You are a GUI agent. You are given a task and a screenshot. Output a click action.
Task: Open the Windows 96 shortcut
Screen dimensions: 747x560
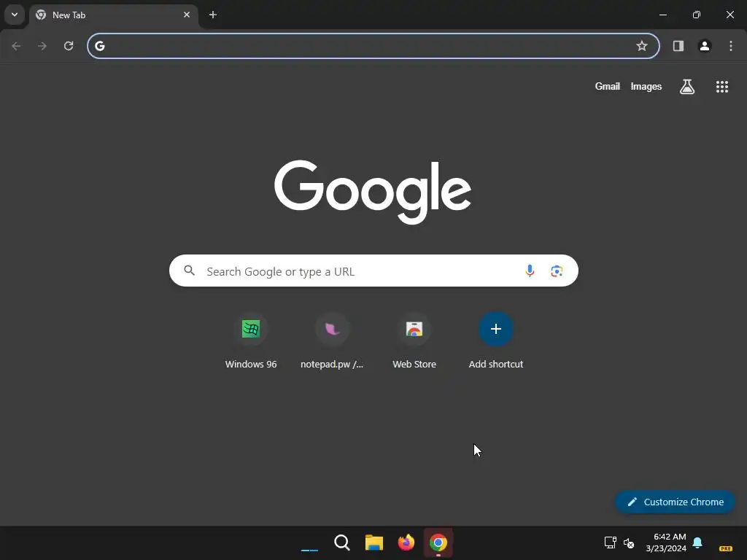(x=251, y=341)
